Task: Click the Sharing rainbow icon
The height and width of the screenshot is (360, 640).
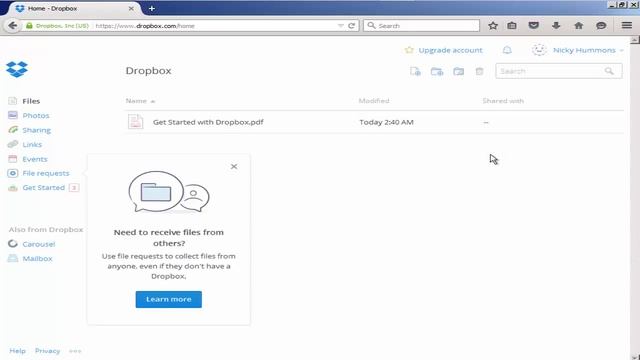Action: point(13,130)
